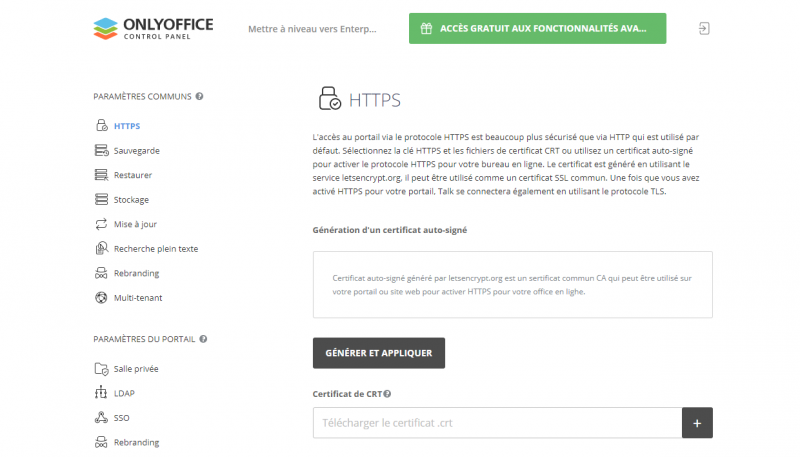Click the Télécharger le certificat .crt field
800x457 pixels.
(497, 423)
